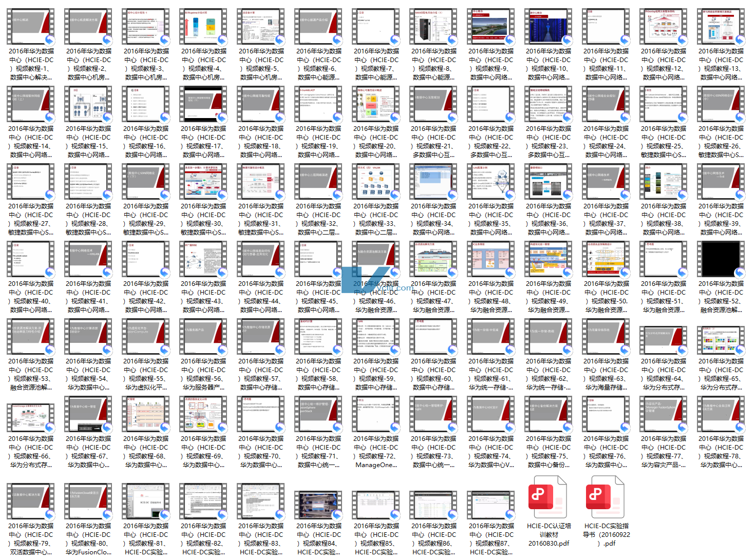Viewport: 756px width, 560px height.
Task: Select the HCIE-DC认证培训教材20160830.pdf icon
Action: click(548, 497)
